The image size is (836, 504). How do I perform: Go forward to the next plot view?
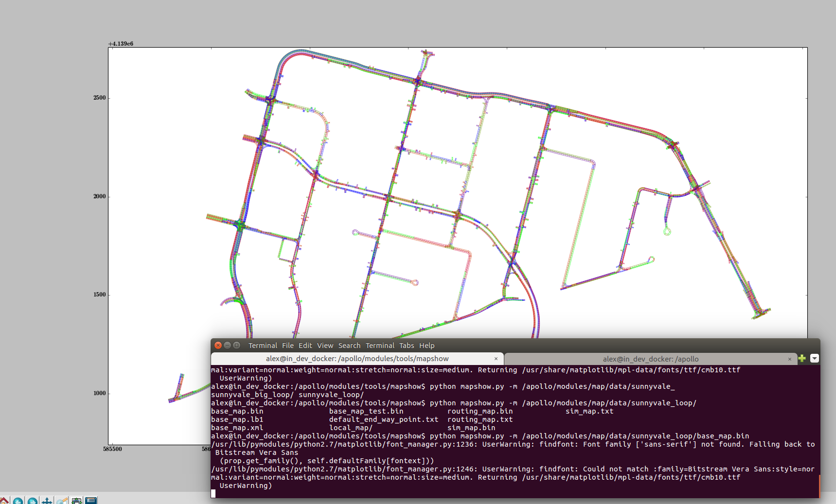32,501
